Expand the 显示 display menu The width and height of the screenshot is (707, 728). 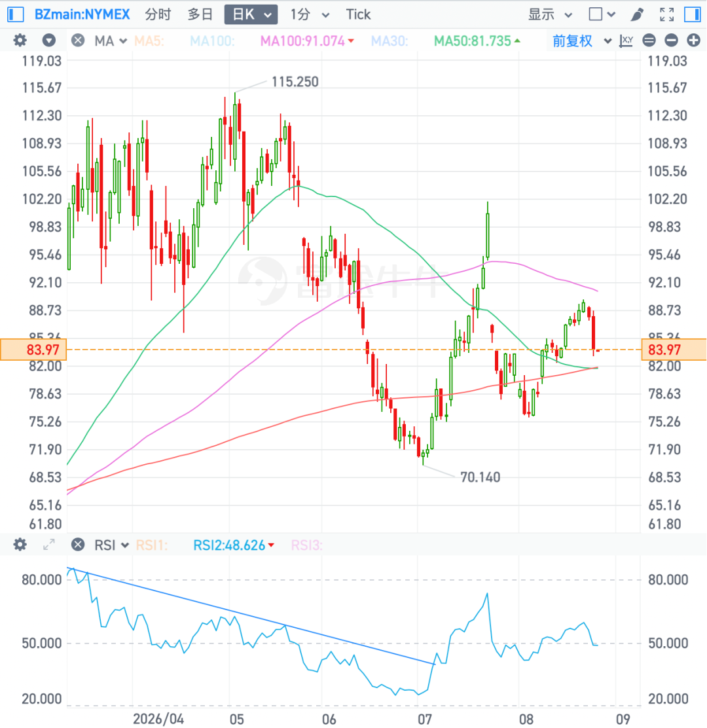[550, 14]
